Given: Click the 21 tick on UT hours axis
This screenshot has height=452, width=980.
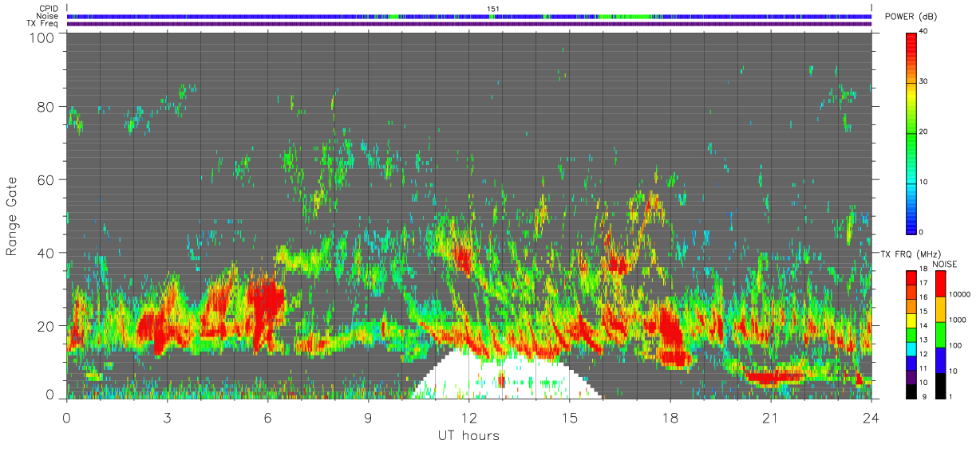Looking at the screenshot, I should (x=771, y=417).
